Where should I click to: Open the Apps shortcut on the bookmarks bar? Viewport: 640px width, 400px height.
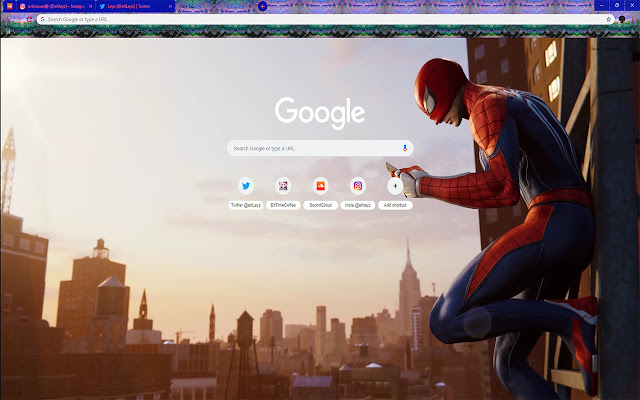(7, 31)
